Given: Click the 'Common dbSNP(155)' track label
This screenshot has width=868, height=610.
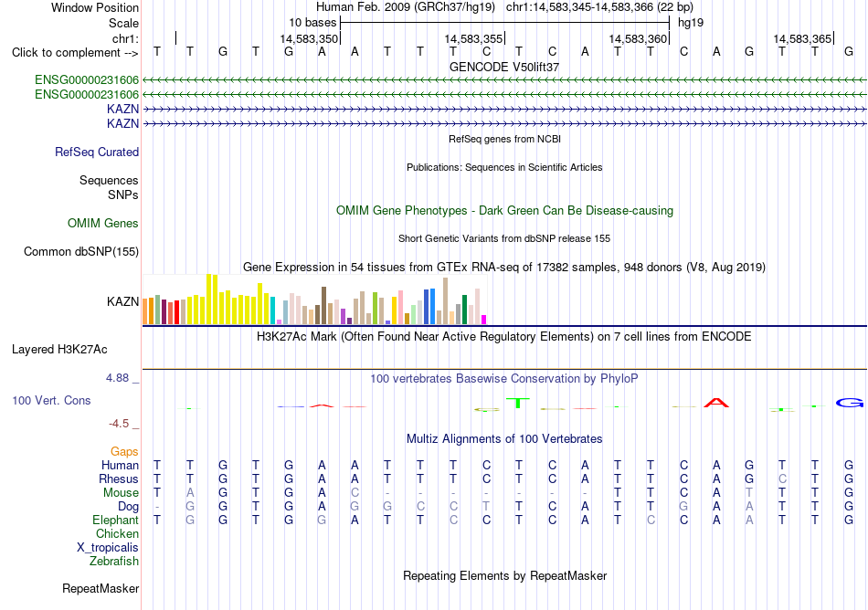Looking at the screenshot, I should click(81, 252).
